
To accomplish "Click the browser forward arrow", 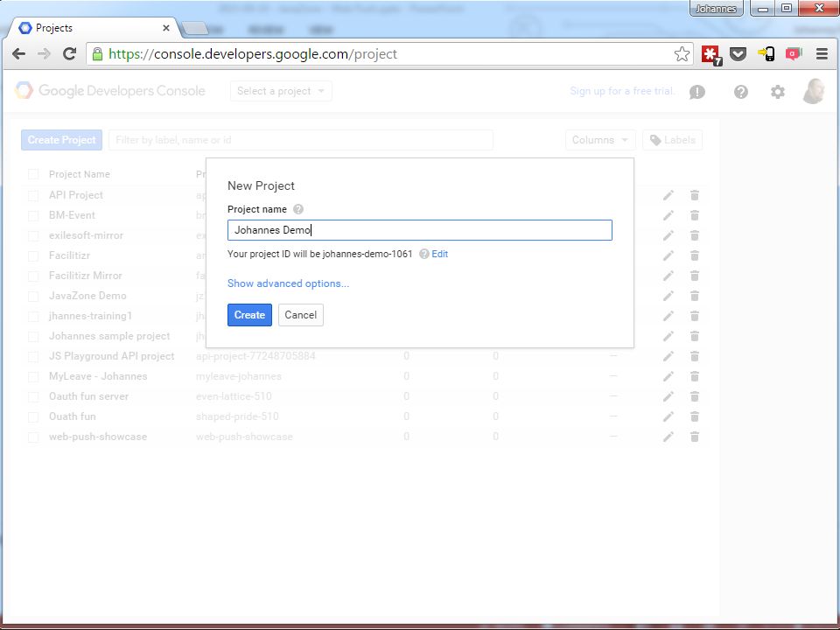I will click(44, 53).
